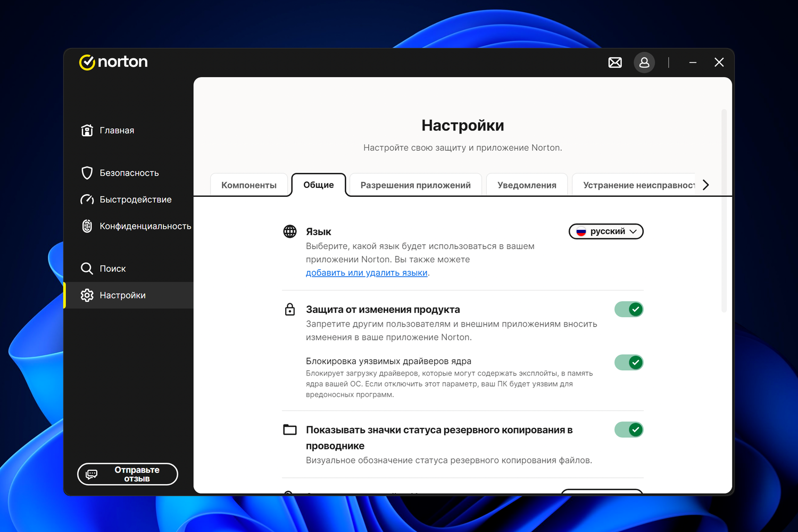
Task: Click the Конфиденциальность fingerprint icon
Action: tap(87, 226)
